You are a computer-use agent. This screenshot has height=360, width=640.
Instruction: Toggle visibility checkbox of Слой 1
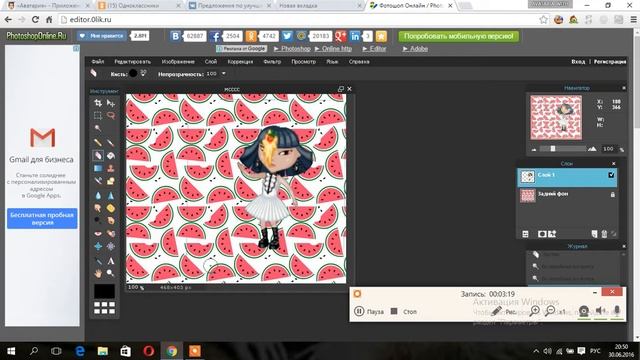click(x=611, y=175)
